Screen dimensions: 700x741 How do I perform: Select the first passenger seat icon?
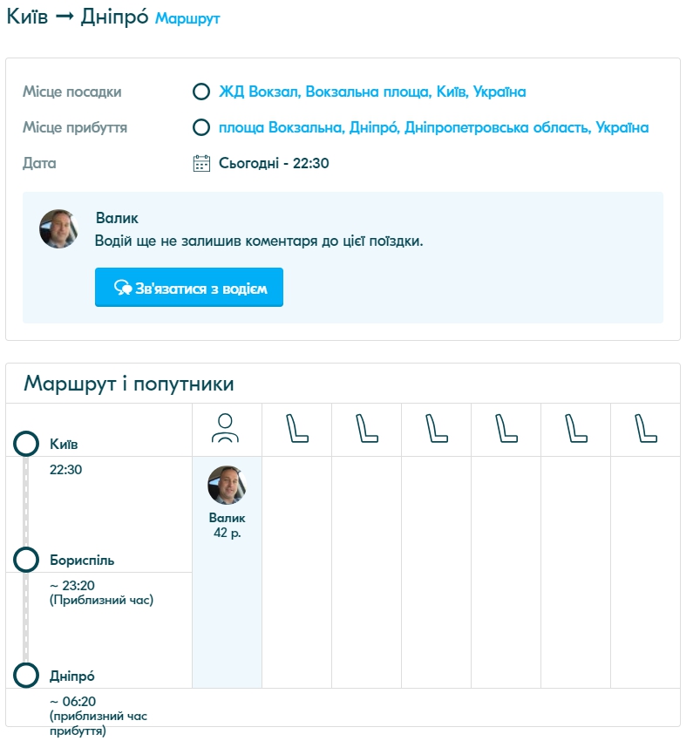click(x=296, y=428)
